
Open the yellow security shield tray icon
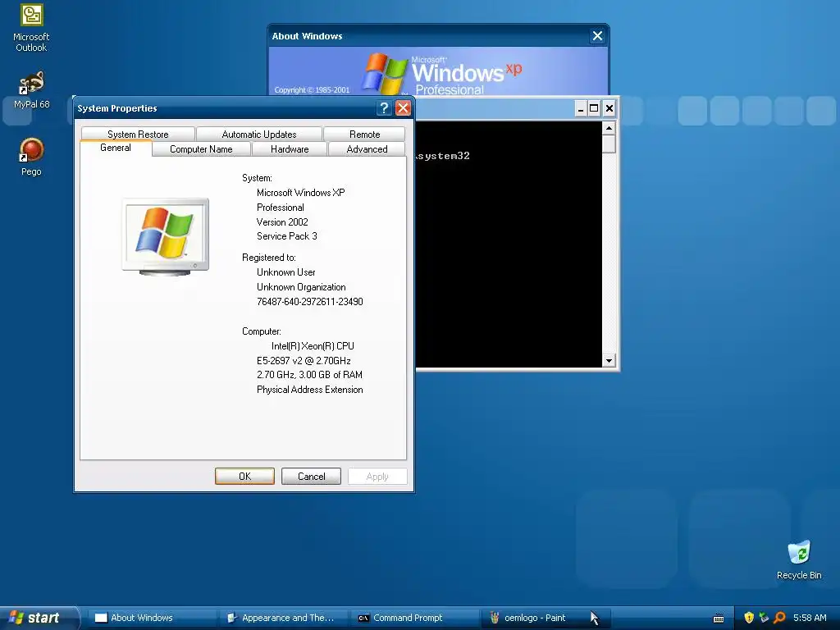(x=749, y=618)
